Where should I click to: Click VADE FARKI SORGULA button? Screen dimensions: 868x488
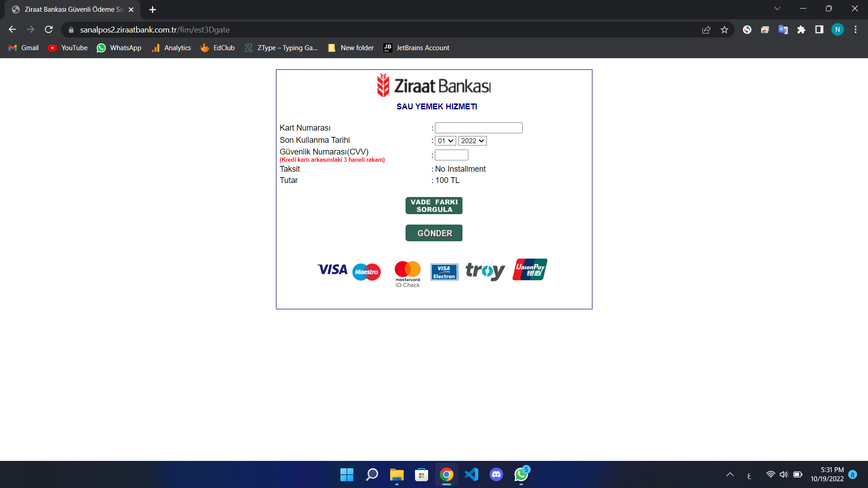(434, 206)
